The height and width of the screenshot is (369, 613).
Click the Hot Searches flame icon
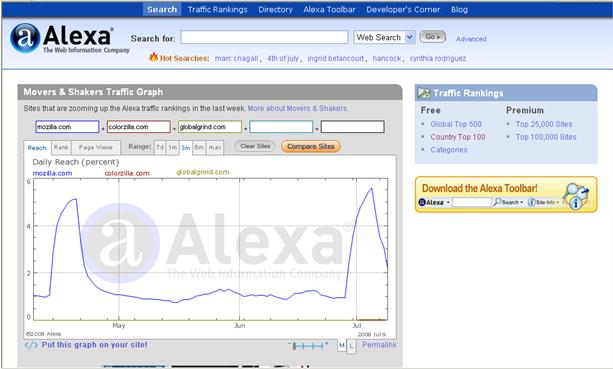click(154, 57)
